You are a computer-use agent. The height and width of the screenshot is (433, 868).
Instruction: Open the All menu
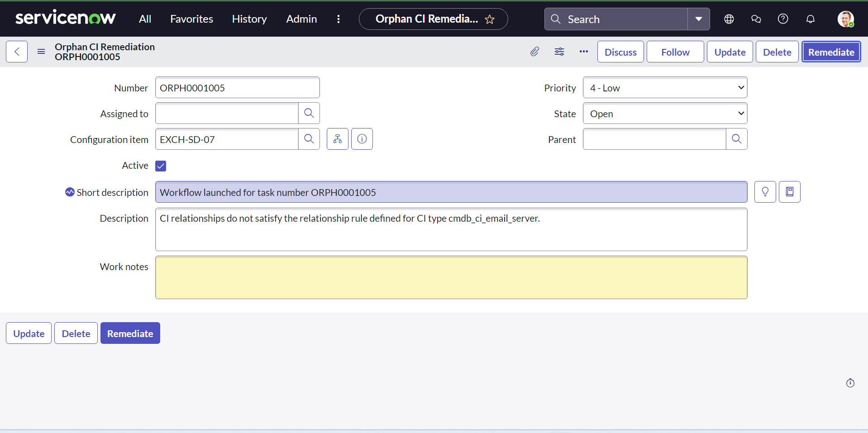145,19
